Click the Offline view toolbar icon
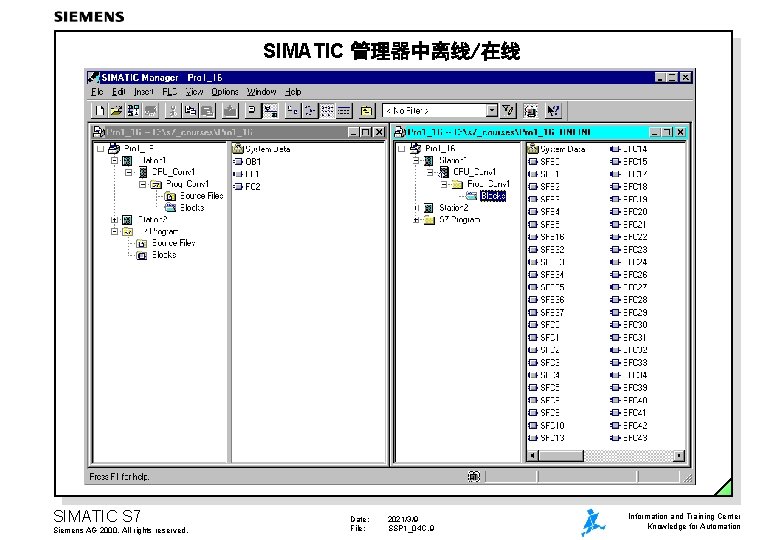Screen dimensions: 780x540 point(252,110)
